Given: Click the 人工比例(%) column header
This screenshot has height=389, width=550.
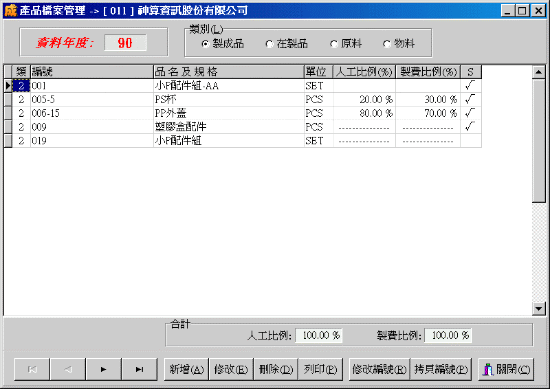Looking at the screenshot, I should [364, 72].
